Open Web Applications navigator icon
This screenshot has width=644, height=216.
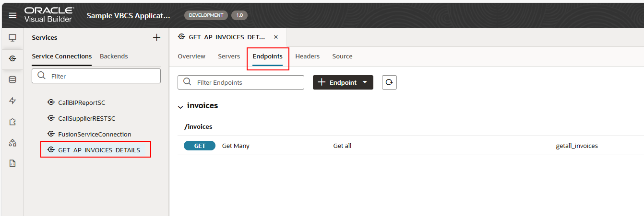pyautogui.click(x=12, y=37)
